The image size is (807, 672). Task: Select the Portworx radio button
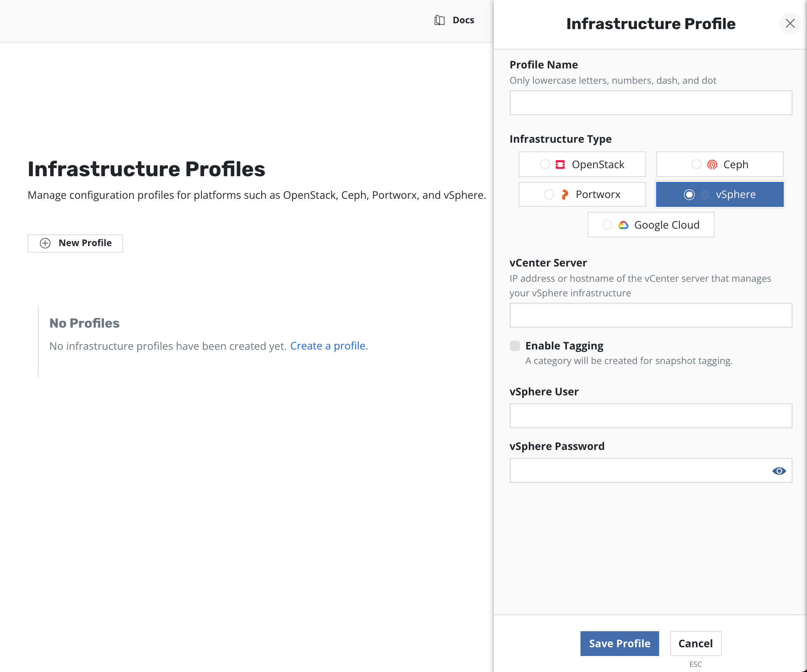point(549,195)
